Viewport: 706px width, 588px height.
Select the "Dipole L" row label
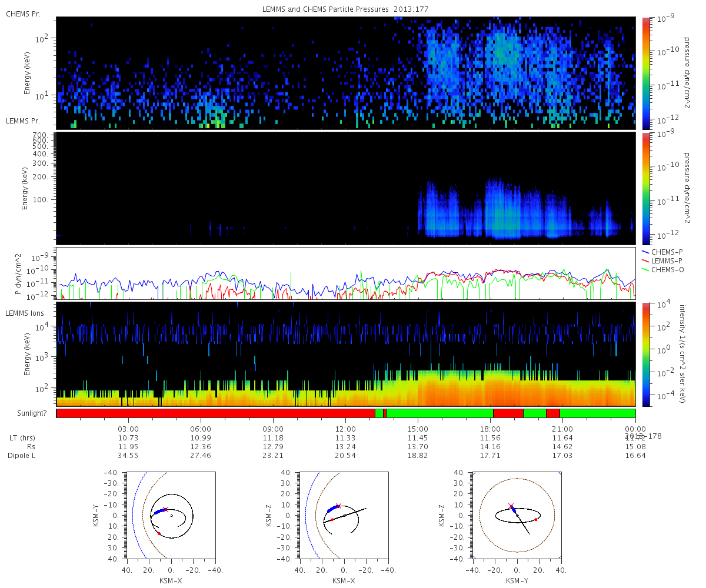21,456
